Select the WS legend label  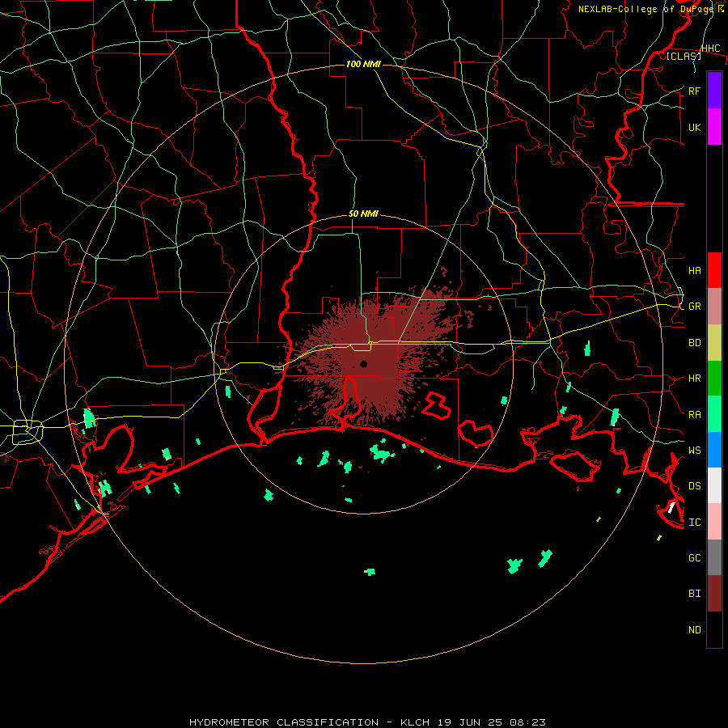(x=694, y=451)
